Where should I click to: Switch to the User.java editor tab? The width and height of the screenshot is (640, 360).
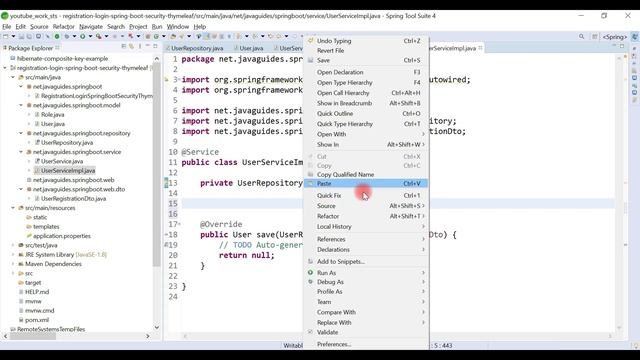coord(248,48)
